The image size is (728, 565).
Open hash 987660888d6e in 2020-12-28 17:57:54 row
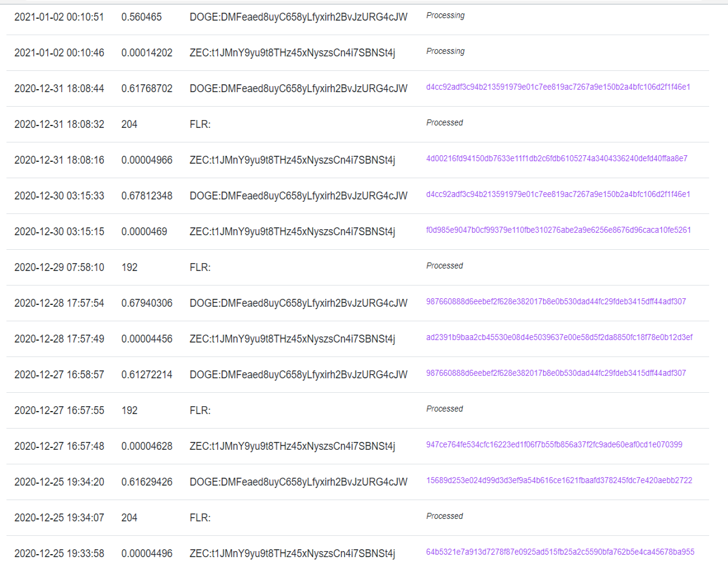556,302
